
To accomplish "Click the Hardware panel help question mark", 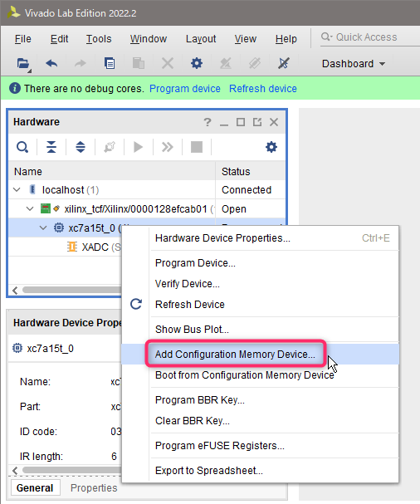I will click(208, 122).
